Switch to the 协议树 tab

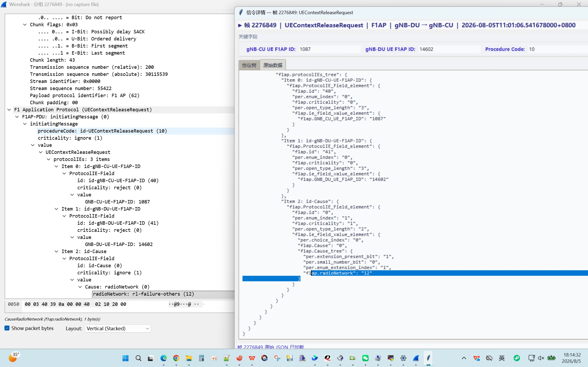point(249,65)
